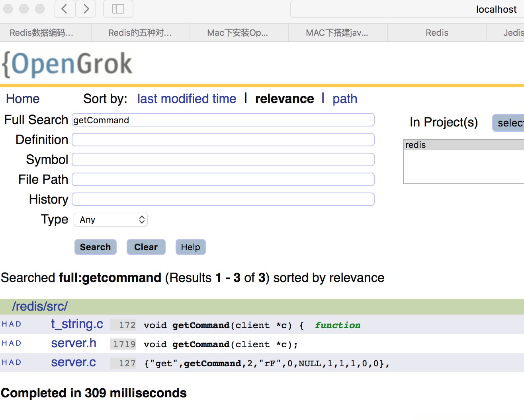Open the t_string.c file link

[77, 324]
